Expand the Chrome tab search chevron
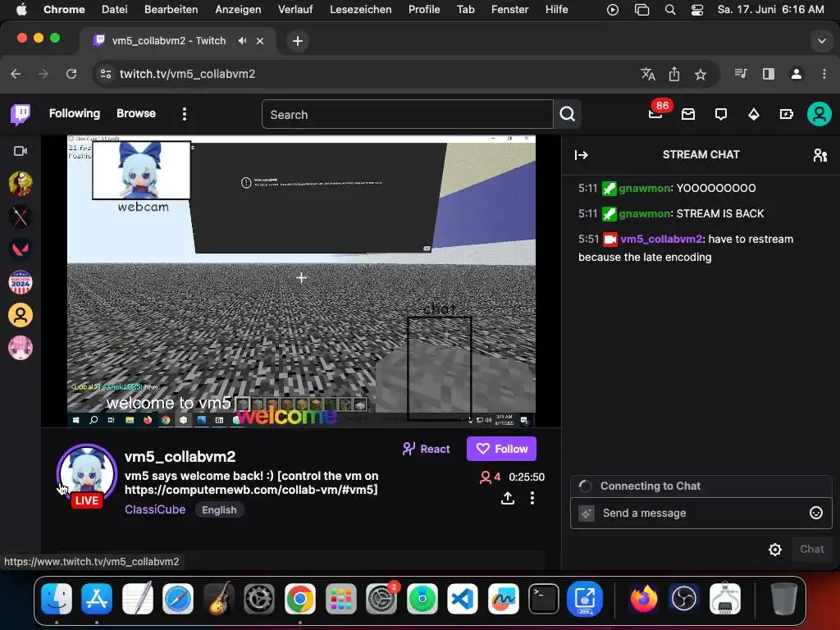Image resolution: width=840 pixels, height=630 pixels. (x=821, y=41)
